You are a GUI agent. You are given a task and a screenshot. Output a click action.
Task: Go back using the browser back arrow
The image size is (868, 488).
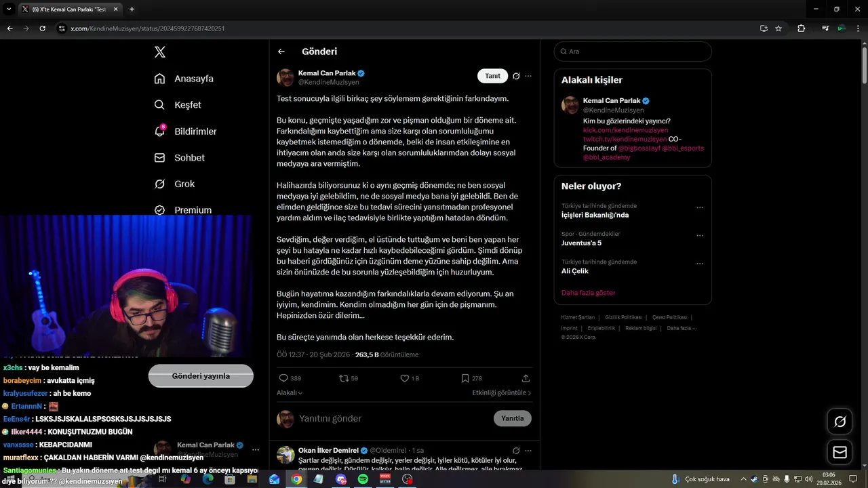(10, 28)
